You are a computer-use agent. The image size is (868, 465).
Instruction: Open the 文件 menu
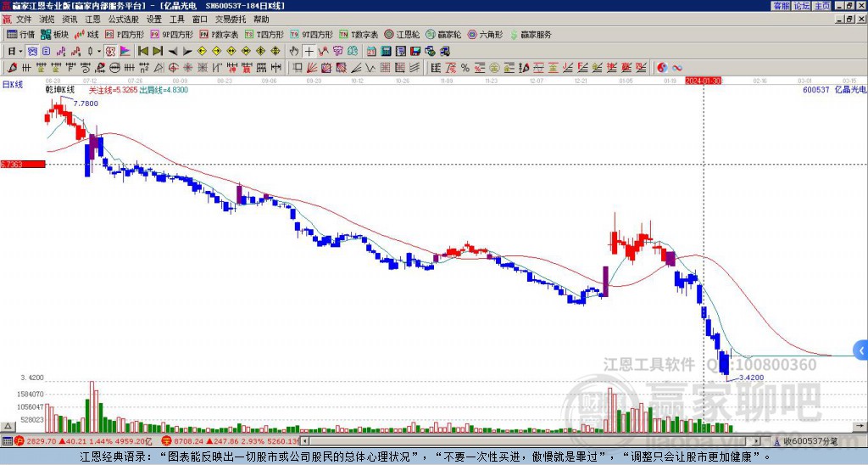click(x=23, y=20)
